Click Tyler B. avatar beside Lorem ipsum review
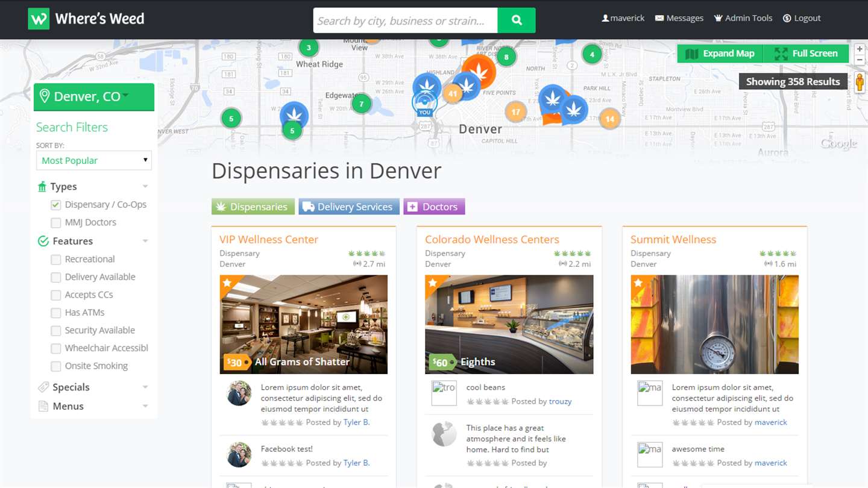The image size is (868, 488). [239, 393]
